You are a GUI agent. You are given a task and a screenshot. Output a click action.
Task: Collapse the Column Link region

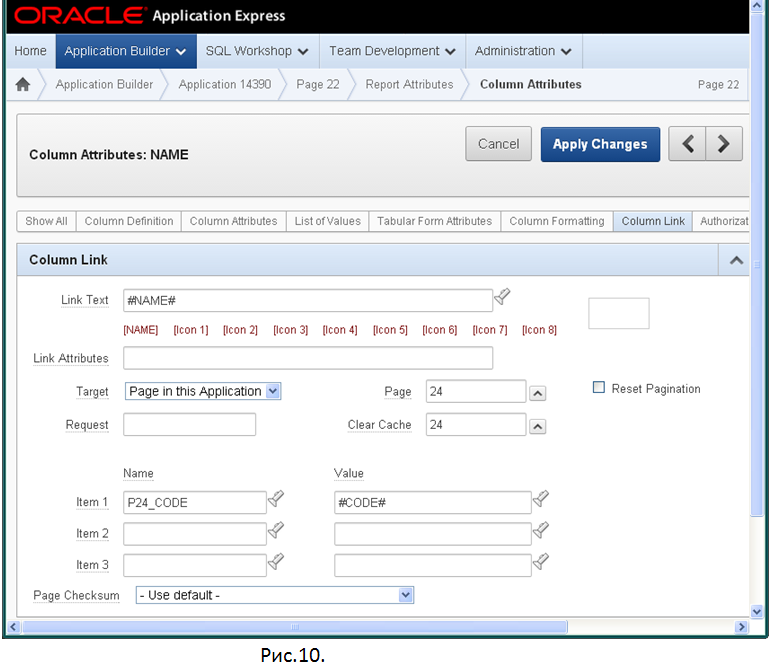(x=736, y=260)
